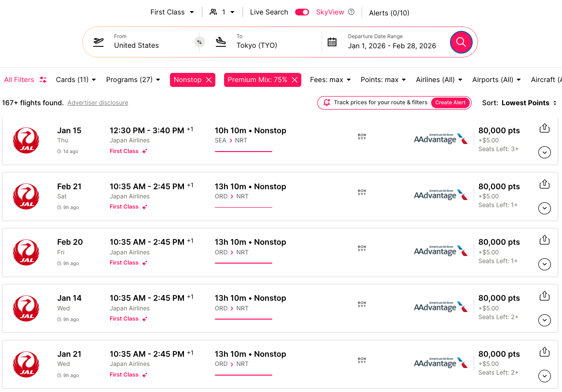Open the Airlines (All) dropdown

click(439, 80)
